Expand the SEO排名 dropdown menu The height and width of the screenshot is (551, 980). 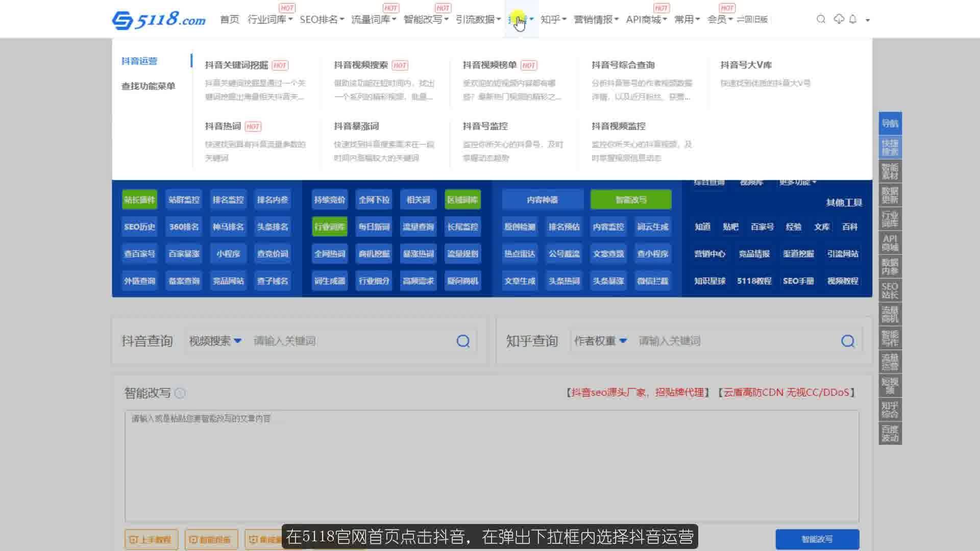(x=322, y=19)
